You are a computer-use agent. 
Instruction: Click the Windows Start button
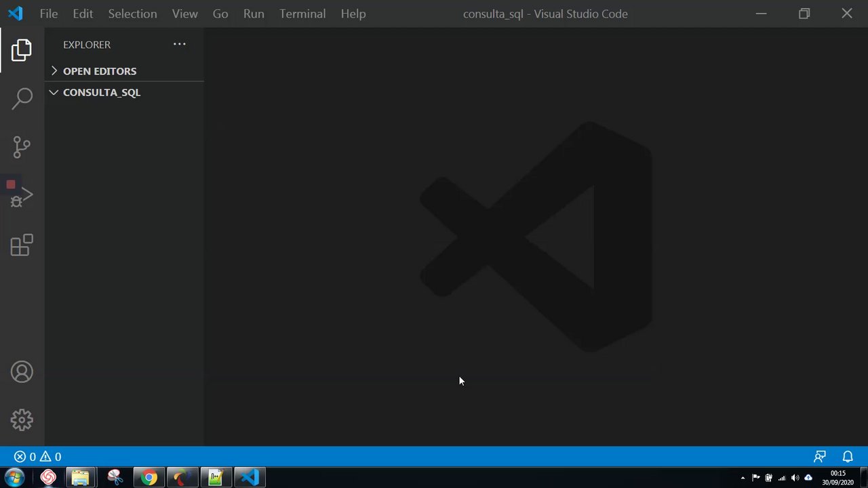pos(15,478)
